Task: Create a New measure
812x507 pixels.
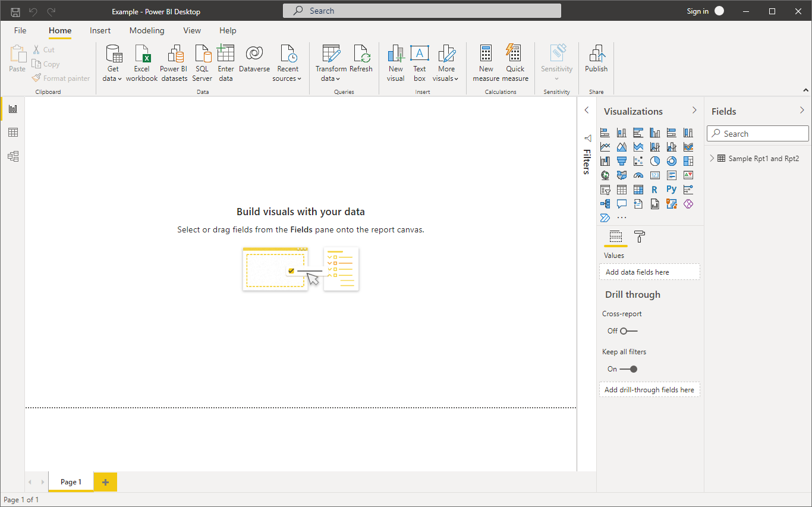Action: [486, 62]
